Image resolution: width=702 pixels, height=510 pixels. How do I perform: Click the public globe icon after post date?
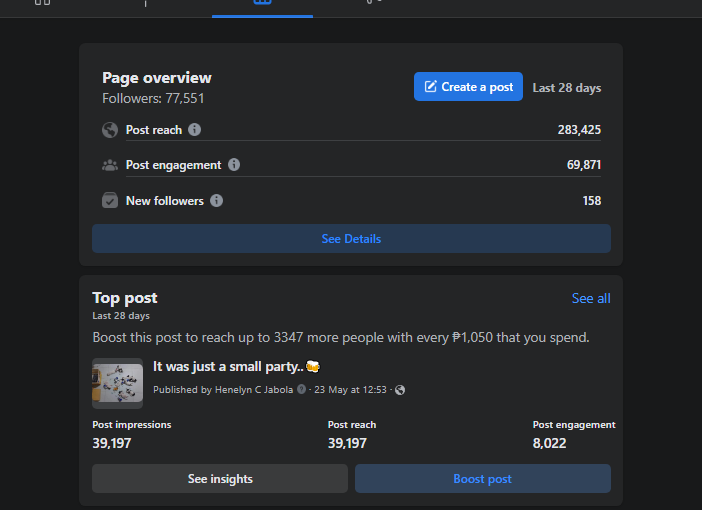400,390
